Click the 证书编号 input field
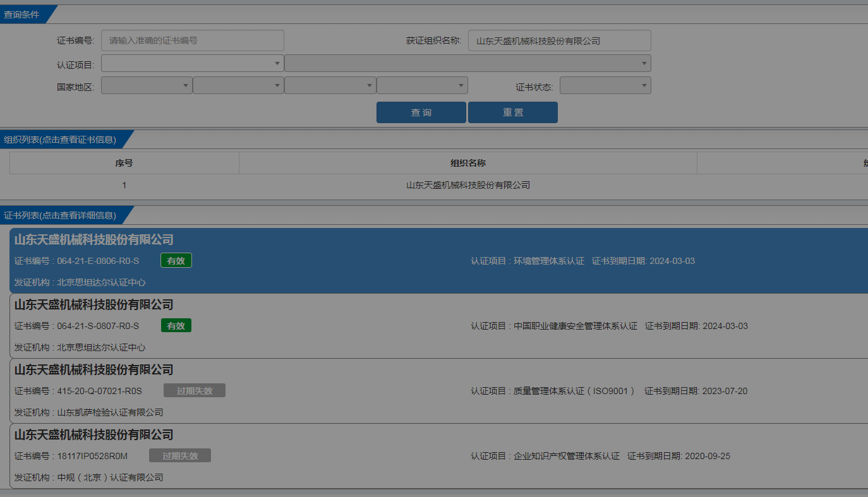Screen dimensions: 868x497 pos(193,40)
